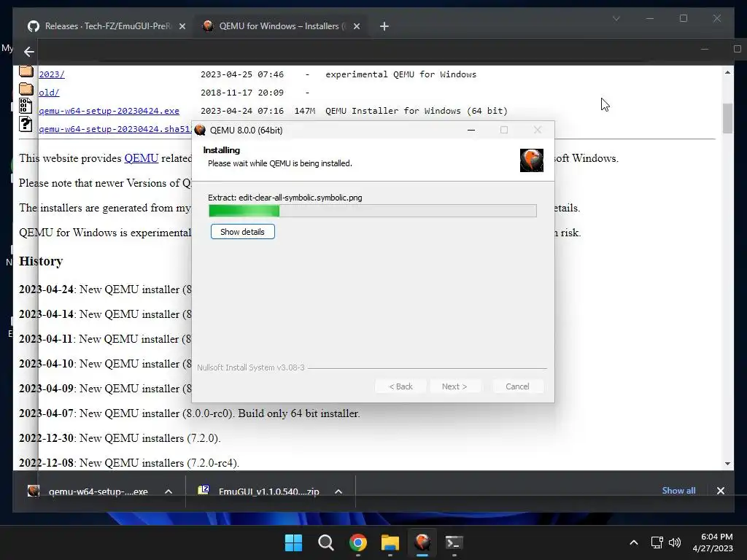Go back with the browser arrow
The image size is (747, 560).
[29, 52]
